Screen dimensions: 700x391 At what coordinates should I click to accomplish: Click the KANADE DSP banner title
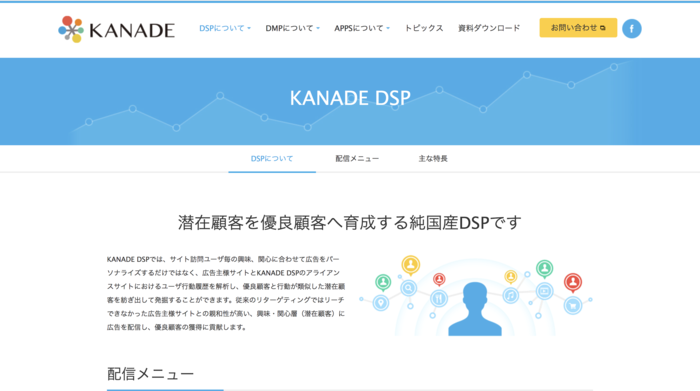(x=350, y=98)
